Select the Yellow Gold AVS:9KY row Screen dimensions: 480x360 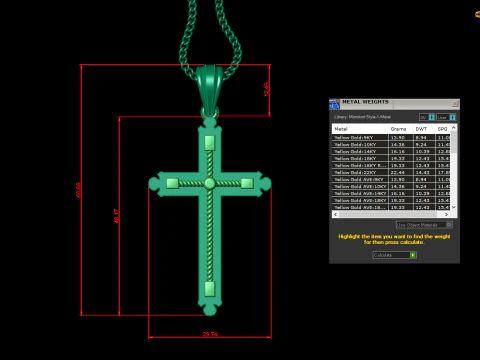click(x=391, y=179)
